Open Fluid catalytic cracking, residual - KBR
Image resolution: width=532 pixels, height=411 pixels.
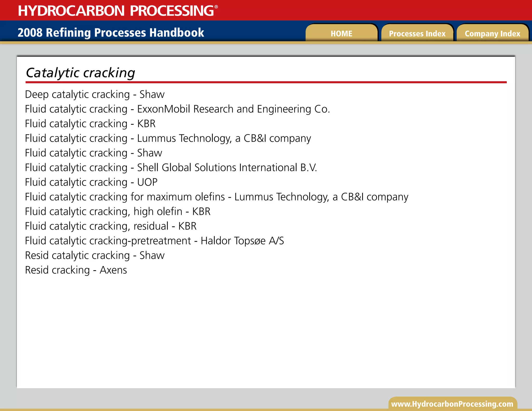point(111,226)
